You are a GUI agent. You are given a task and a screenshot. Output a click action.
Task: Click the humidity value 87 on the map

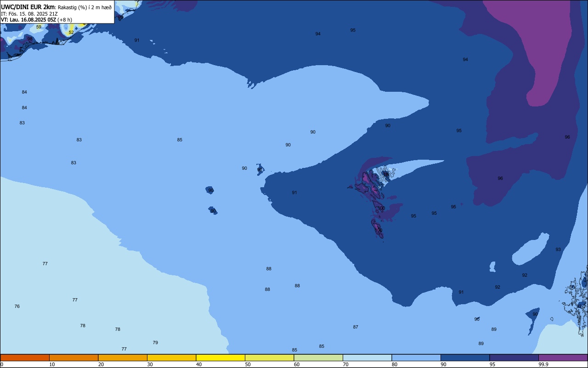coord(356,327)
